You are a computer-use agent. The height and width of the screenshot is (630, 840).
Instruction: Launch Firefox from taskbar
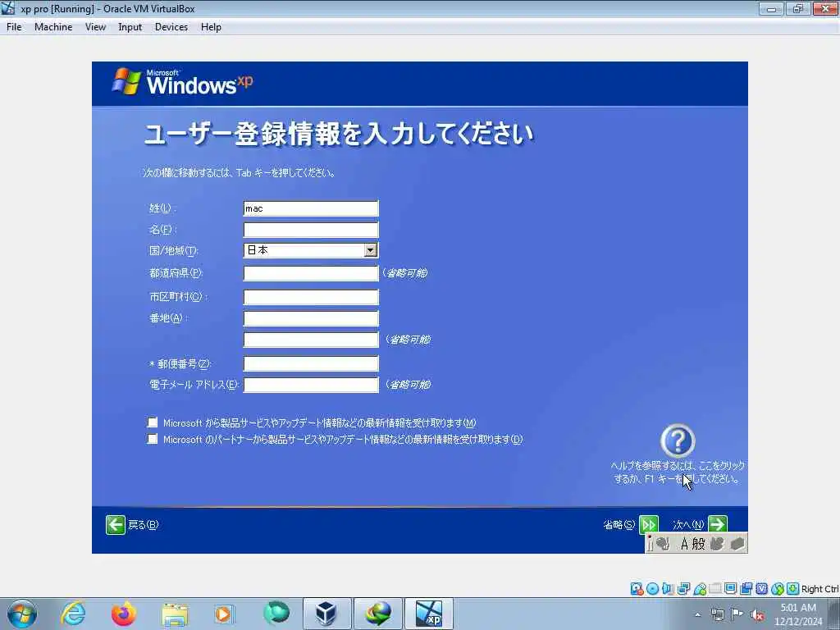point(124,614)
